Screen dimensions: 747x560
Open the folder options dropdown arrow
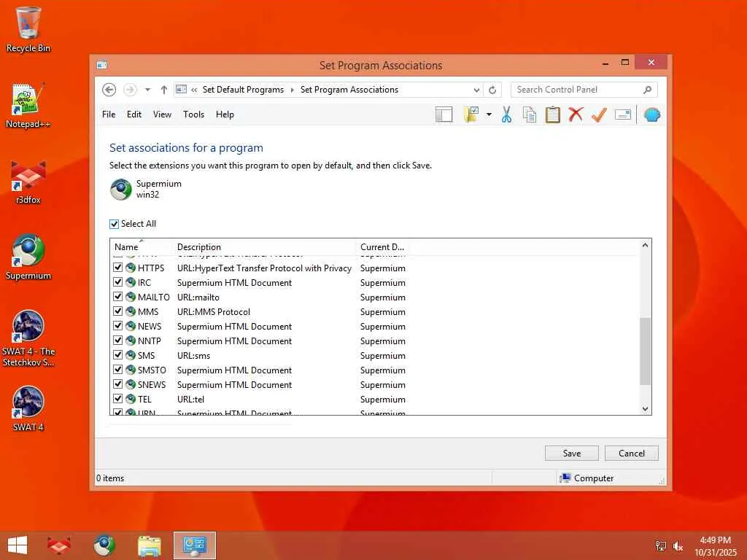[489, 114]
